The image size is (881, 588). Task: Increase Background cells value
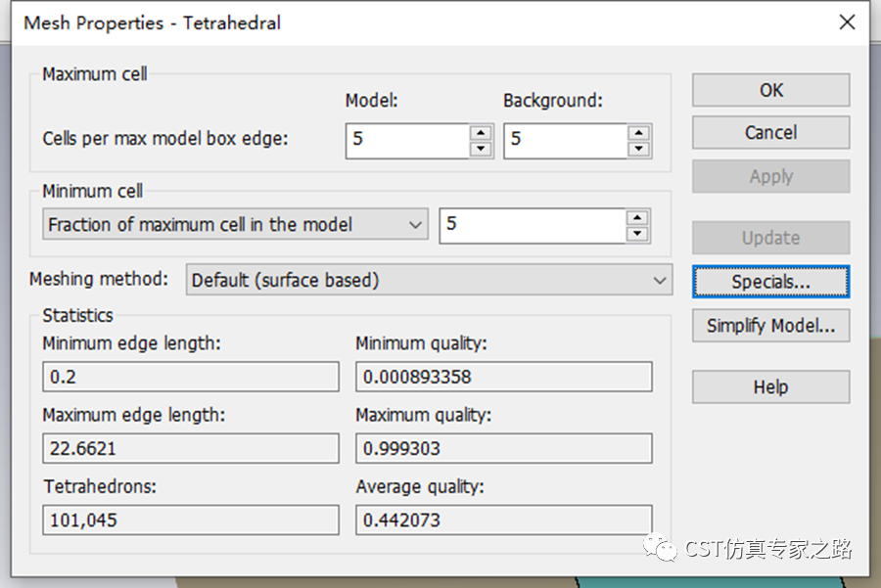639,132
